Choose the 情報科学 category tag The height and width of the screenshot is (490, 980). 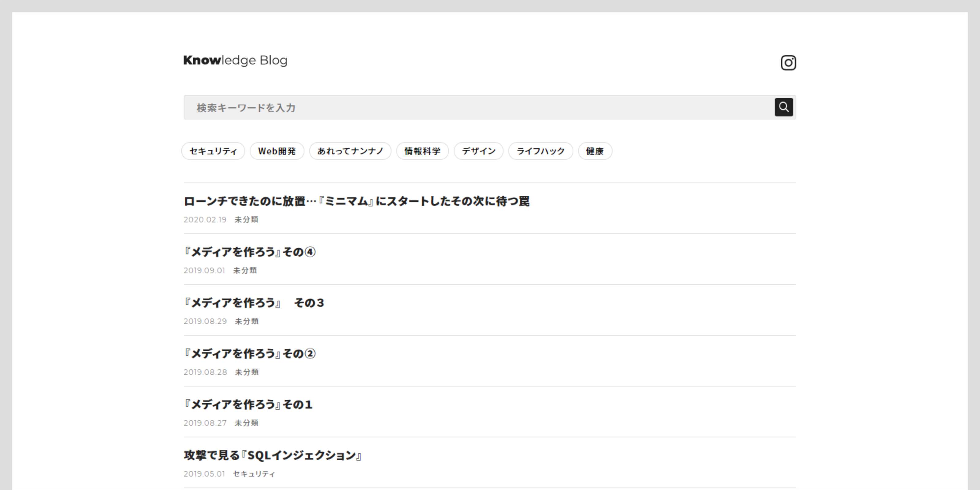coord(422,151)
